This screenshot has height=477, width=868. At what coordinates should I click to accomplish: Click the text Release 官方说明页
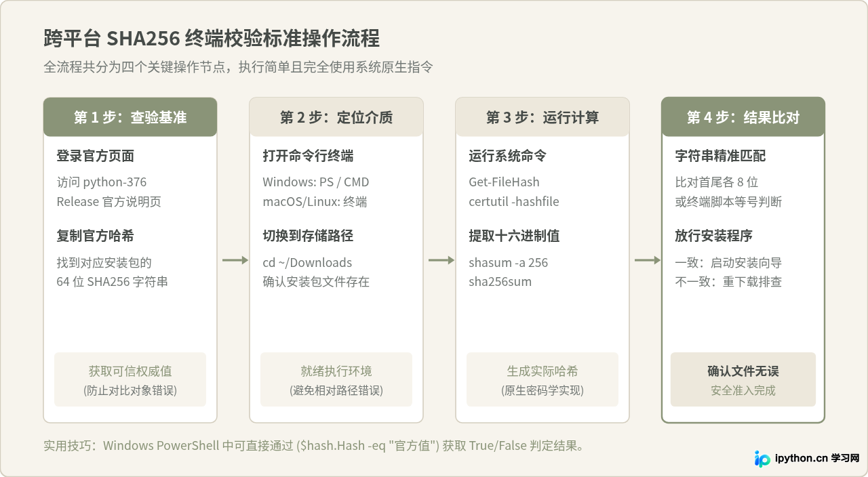coord(109,201)
